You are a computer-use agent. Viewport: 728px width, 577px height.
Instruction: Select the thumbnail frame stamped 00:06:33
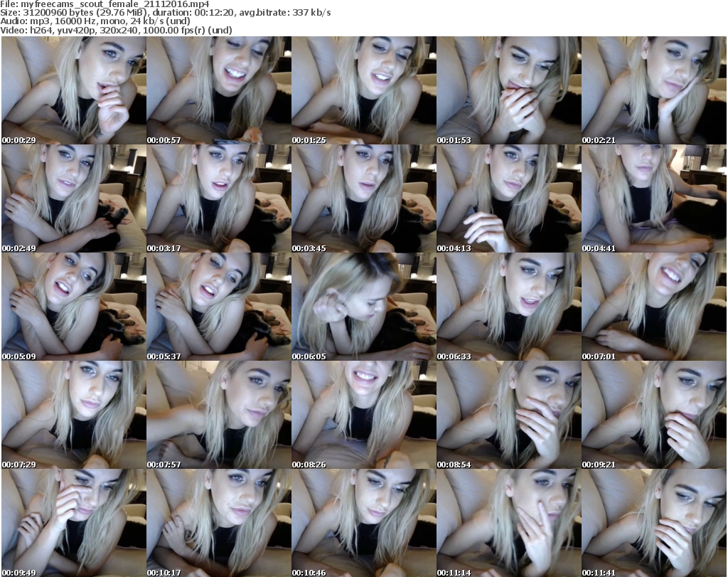[x=509, y=307]
